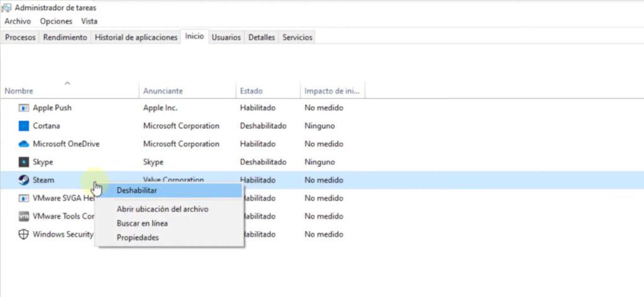The height and width of the screenshot is (297, 644).
Task: Click the VMware SVGA Helper icon
Action: (24, 198)
